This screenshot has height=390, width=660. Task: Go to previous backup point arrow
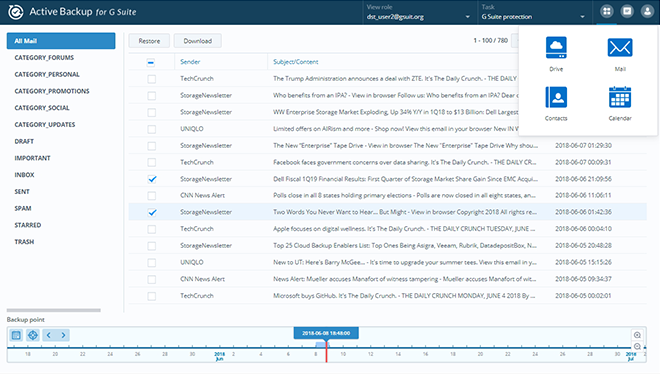[x=48, y=335]
